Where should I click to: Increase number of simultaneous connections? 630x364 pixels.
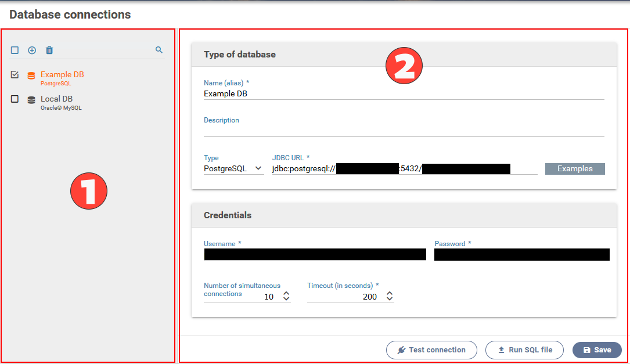pyautogui.click(x=286, y=294)
